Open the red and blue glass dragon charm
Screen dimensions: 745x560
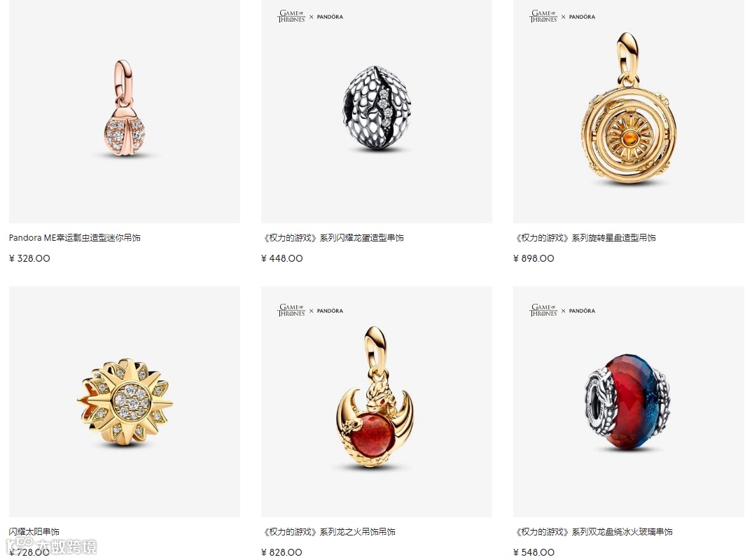click(629, 401)
